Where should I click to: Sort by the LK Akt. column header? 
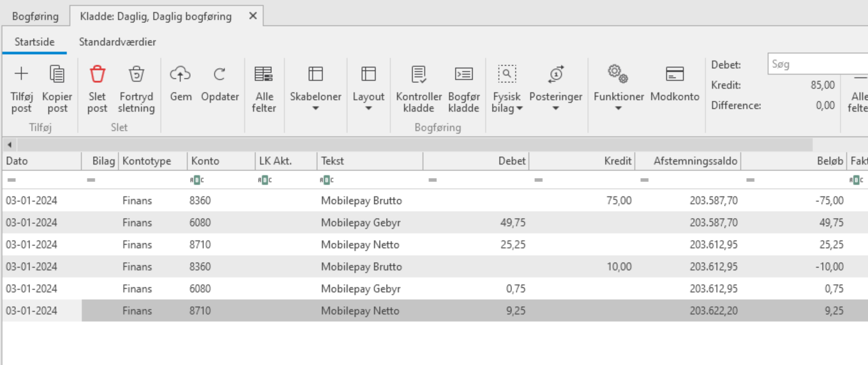[286, 160]
